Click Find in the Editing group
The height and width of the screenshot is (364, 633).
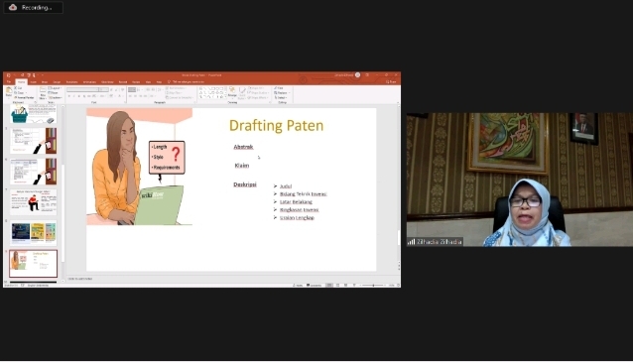click(279, 88)
